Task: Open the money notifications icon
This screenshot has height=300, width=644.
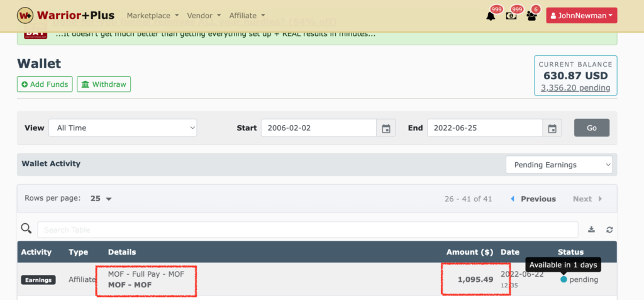Action: pyautogui.click(x=511, y=16)
